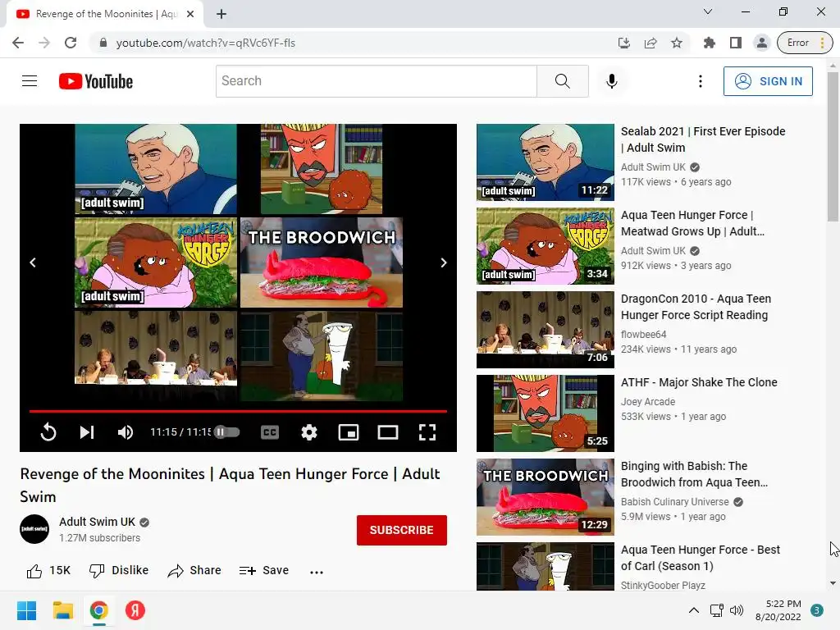Select the Revenge of the Mooninites tab

[106, 14]
